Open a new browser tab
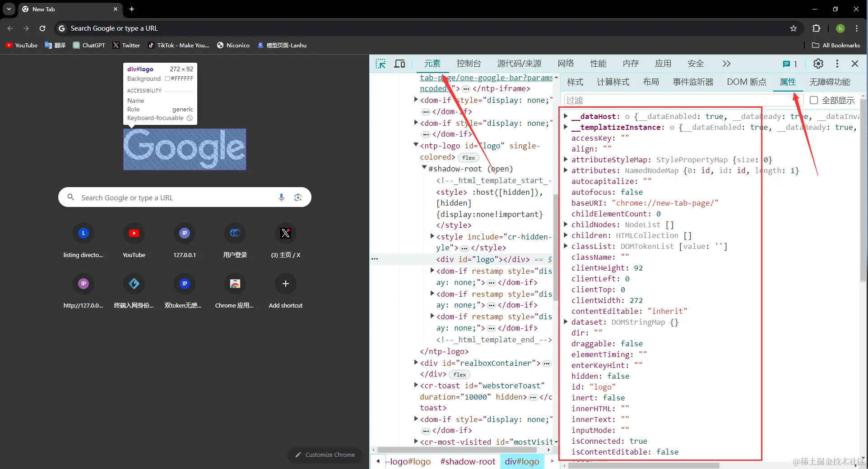Image resolution: width=868 pixels, height=469 pixels. tap(132, 9)
